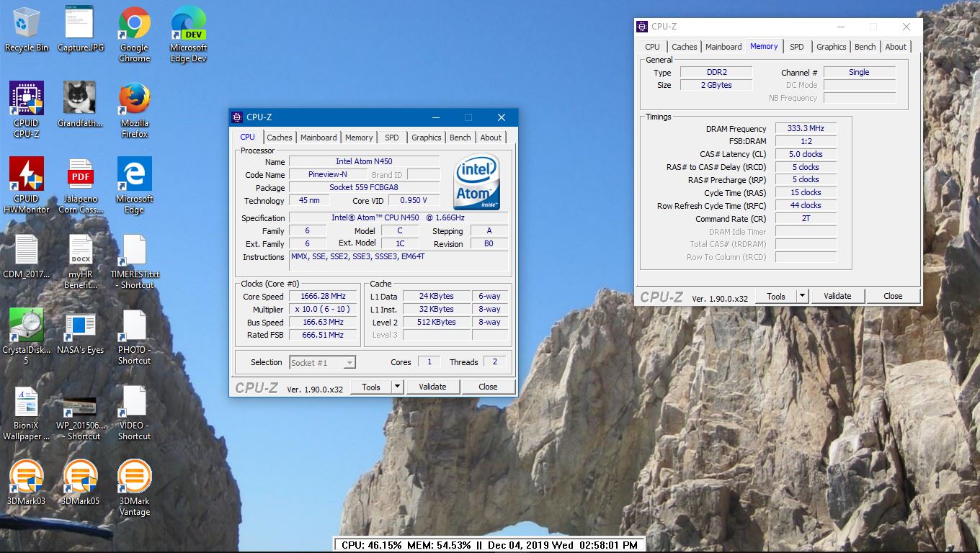Minimize the CPU-Z CPU window
This screenshot has width=980, height=553.
pos(435,117)
